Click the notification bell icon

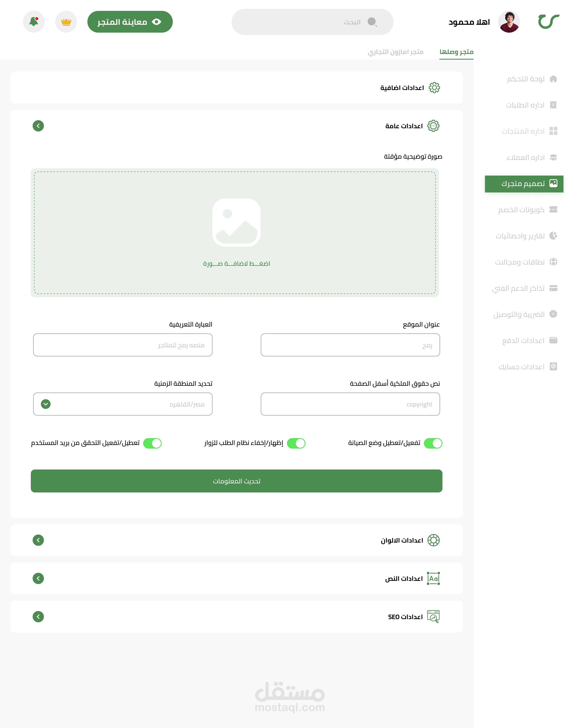[34, 22]
